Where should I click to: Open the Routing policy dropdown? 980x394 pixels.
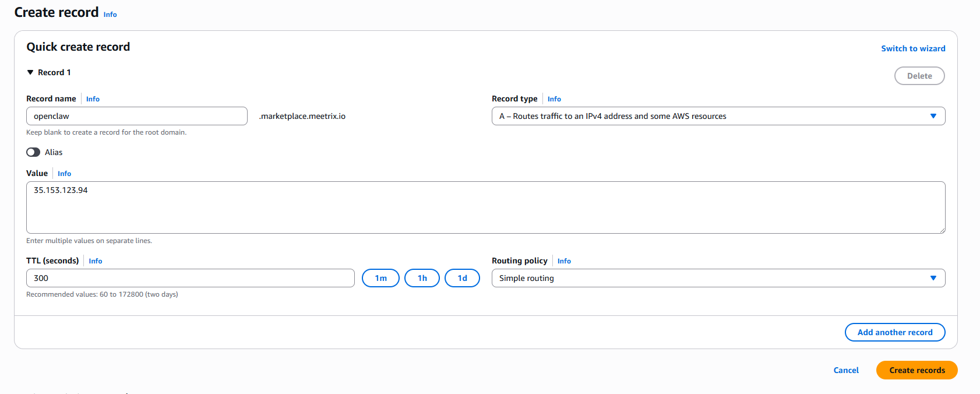[718, 278]
